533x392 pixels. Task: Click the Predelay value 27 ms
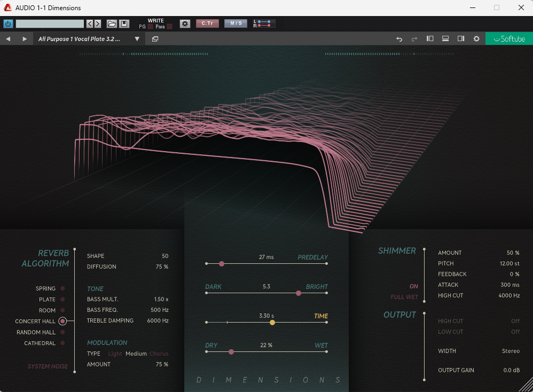click(266, 257)
